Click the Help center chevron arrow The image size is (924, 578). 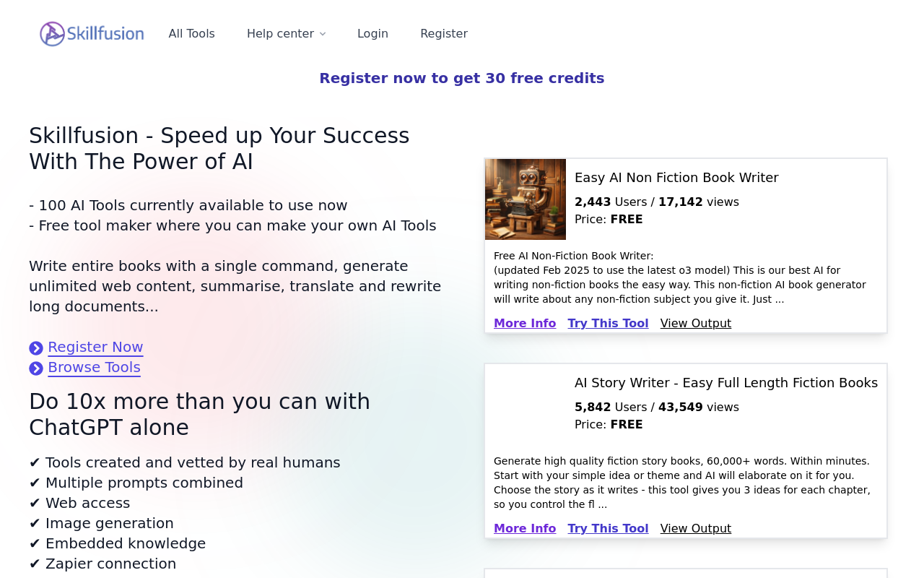(323, 34)
